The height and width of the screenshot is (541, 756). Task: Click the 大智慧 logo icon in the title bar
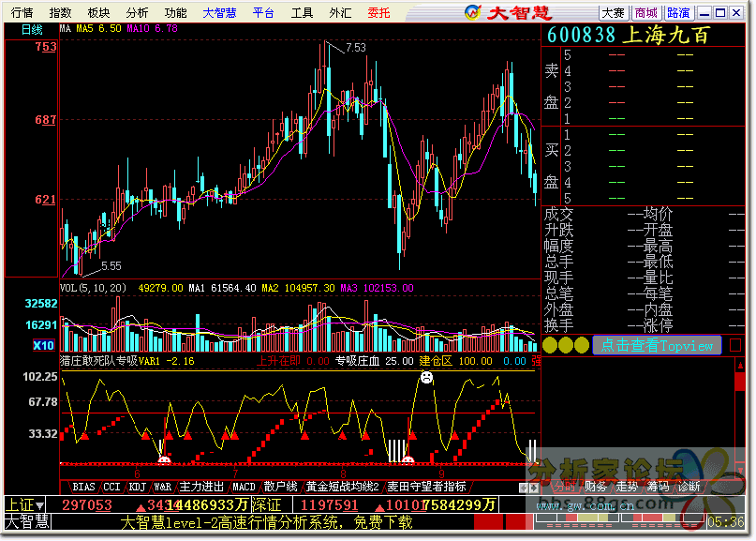tap(473, 12)
